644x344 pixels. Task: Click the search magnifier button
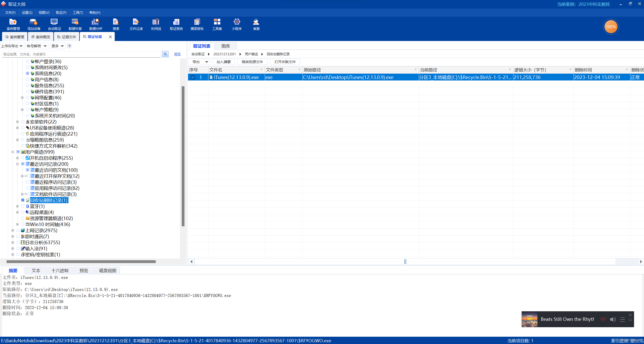pos(165,54)
